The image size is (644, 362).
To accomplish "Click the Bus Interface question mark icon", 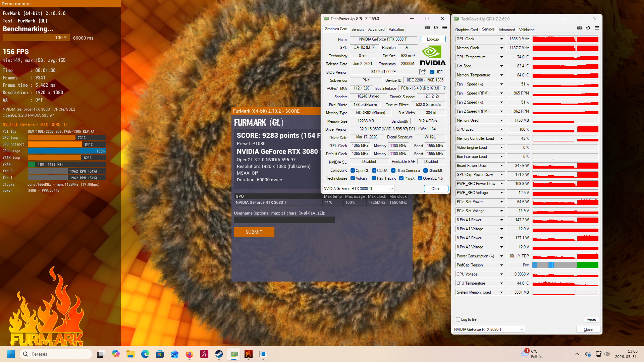I will click(x=444, y=88).
